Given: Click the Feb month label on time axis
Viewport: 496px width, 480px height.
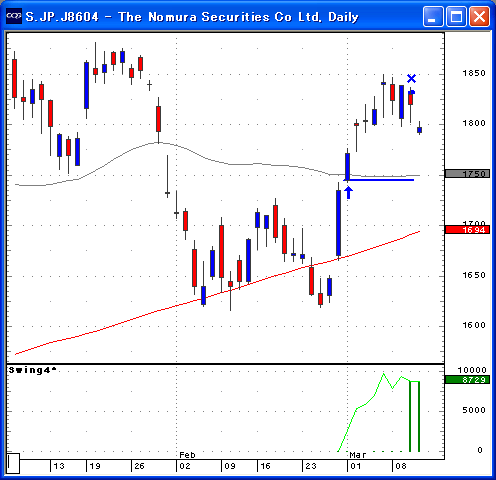Looking at the screenshot, I should click(x=187, y=455).
